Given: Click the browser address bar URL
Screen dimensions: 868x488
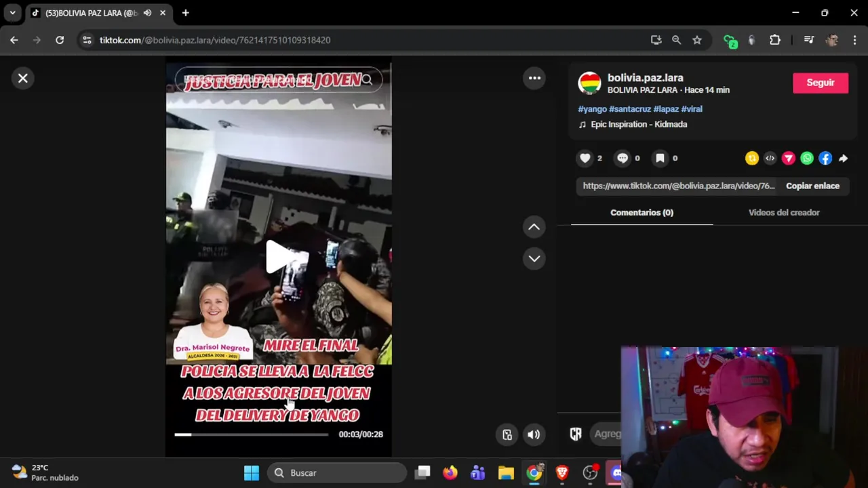Looking at the screenshot, I should (215, 40).
